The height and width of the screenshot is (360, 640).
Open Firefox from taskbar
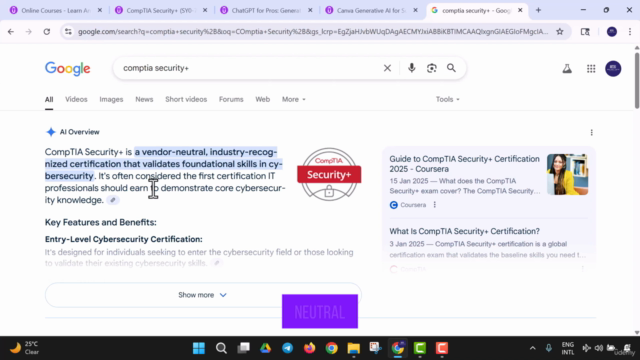point(309,348)
